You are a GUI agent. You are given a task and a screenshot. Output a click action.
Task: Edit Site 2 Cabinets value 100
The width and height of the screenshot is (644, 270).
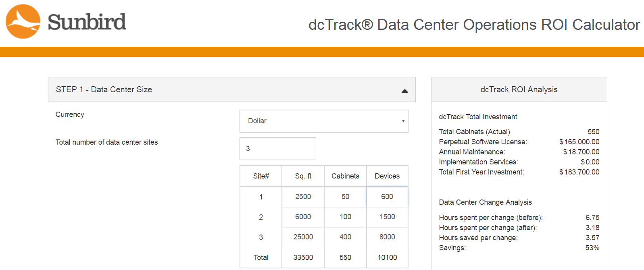coord(346,217)
